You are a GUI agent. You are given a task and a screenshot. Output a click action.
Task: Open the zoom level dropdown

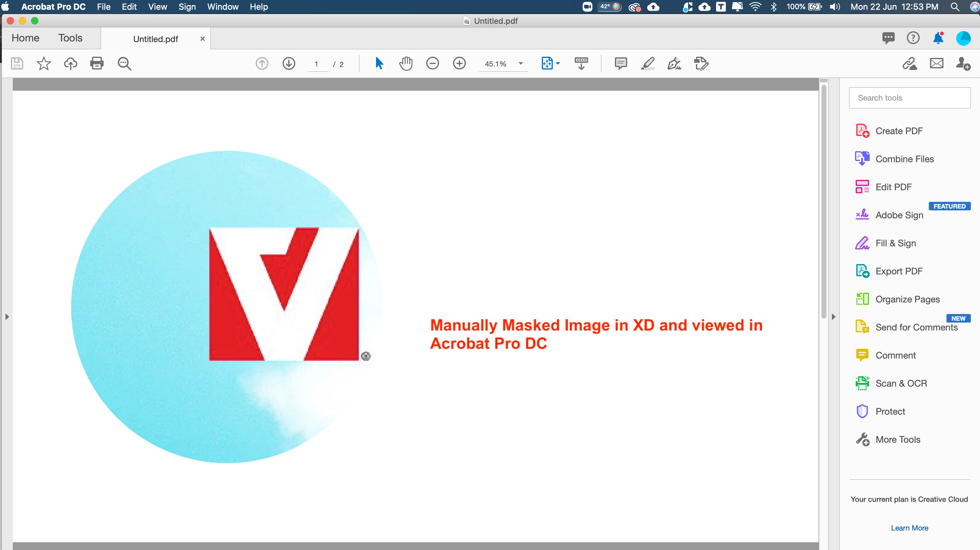(x=520, y=63)
